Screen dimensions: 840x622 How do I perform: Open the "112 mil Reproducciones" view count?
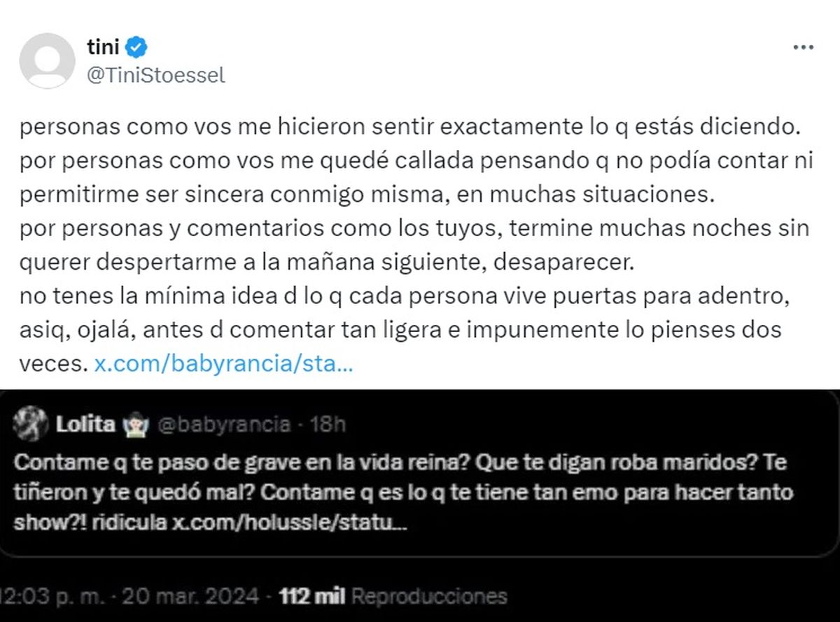393,597
